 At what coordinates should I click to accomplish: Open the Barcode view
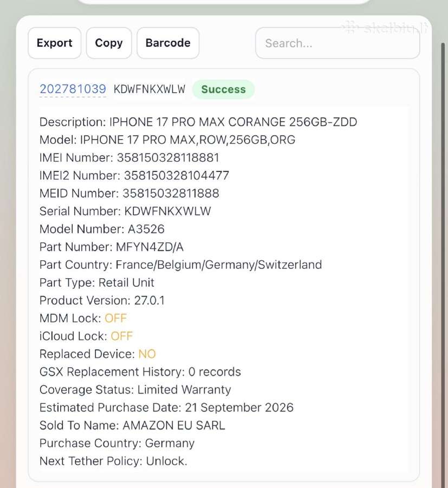point(168,43)
